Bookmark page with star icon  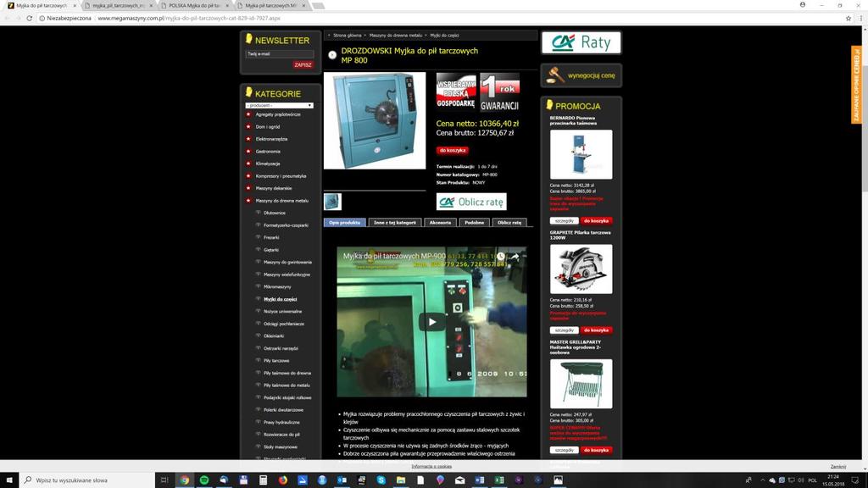point(848,19)
